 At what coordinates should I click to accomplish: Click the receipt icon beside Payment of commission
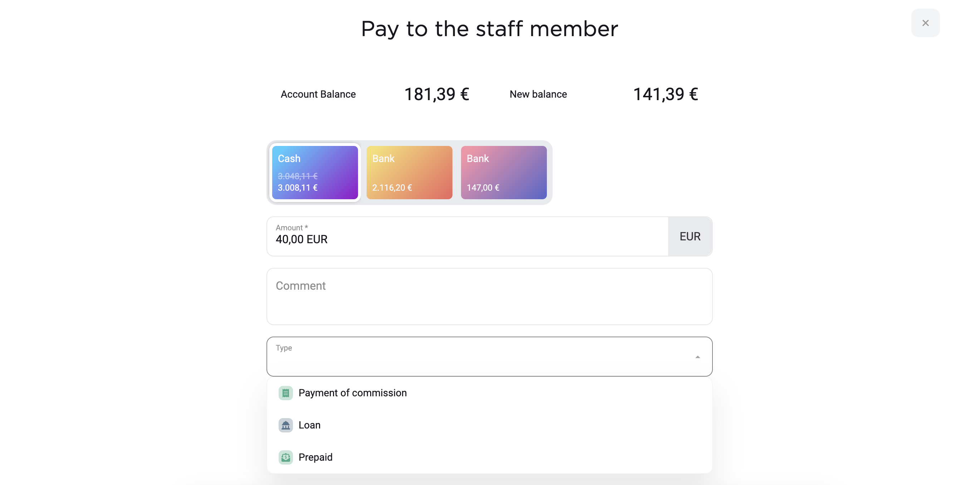[285, 393]
